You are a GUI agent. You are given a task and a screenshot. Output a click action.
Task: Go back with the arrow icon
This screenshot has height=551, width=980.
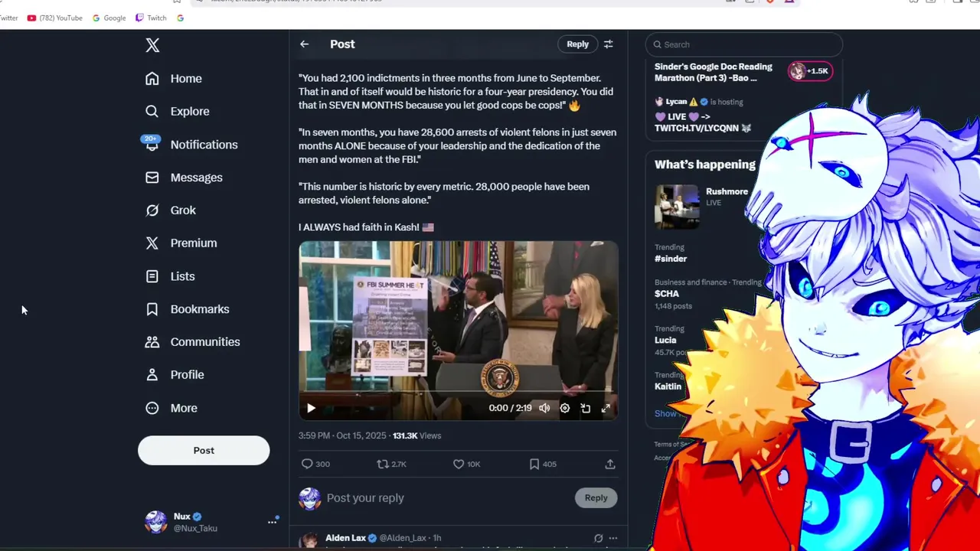[x=305, y=44]
